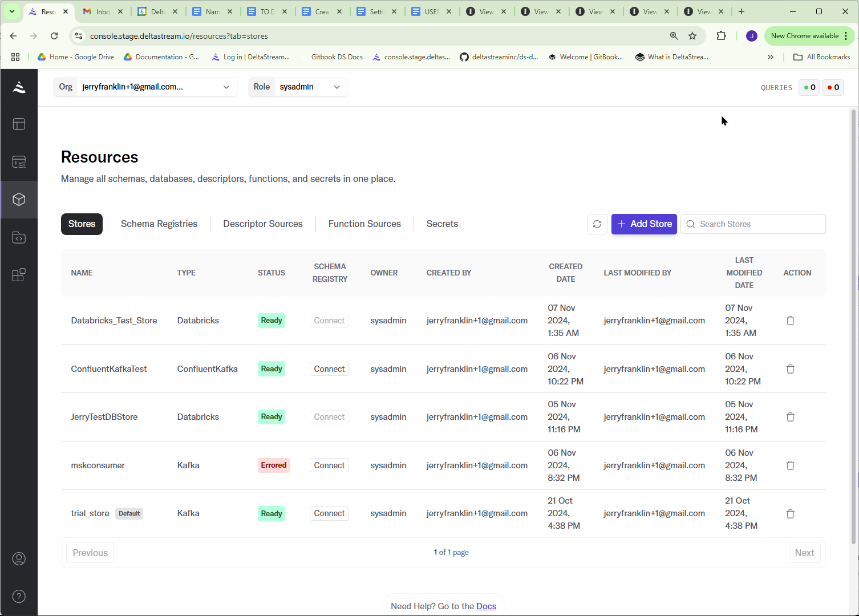Delete the Databricks_Test_Store row
Viewport: 859px width, 616px height.
791,321
